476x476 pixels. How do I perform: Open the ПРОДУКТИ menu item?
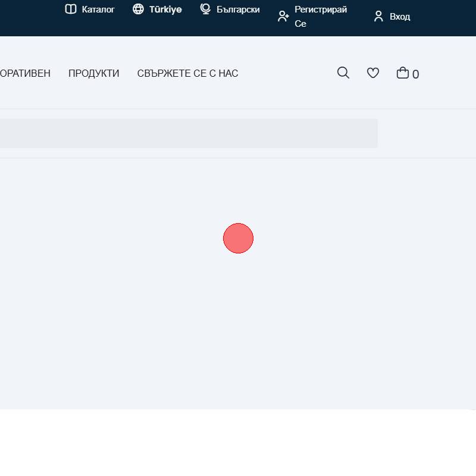(x=93, y=73)
